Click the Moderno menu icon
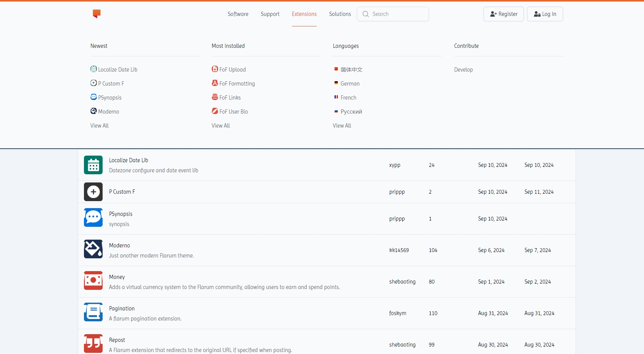The height and width of the screenshot is (354, 644). click(x=94, y=111)
